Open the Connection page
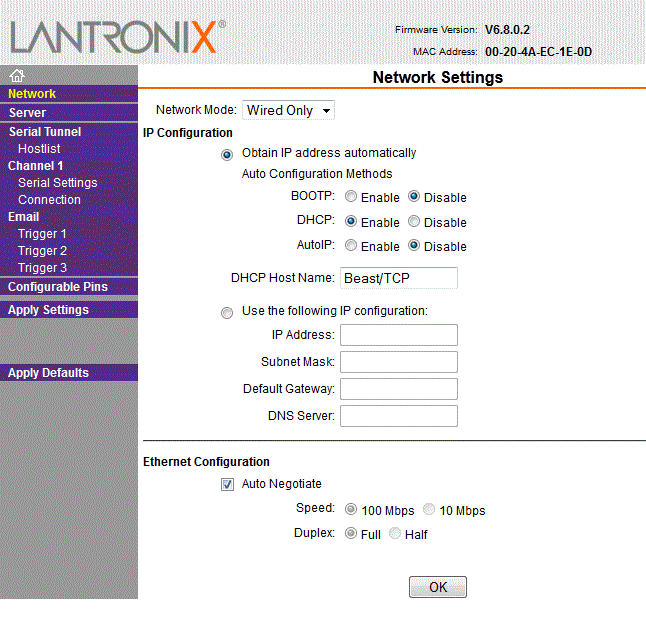 pos(49,200)
